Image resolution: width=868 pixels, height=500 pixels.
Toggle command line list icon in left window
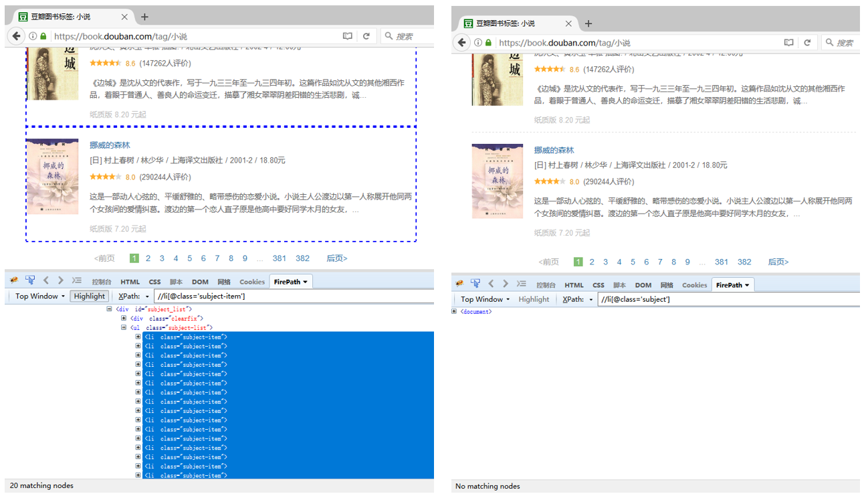point(77,280)
